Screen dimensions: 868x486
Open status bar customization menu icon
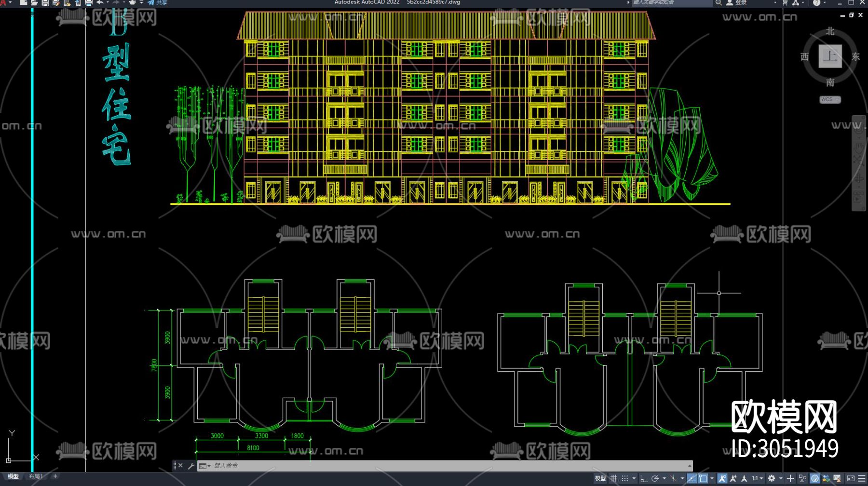click(861, 478)
